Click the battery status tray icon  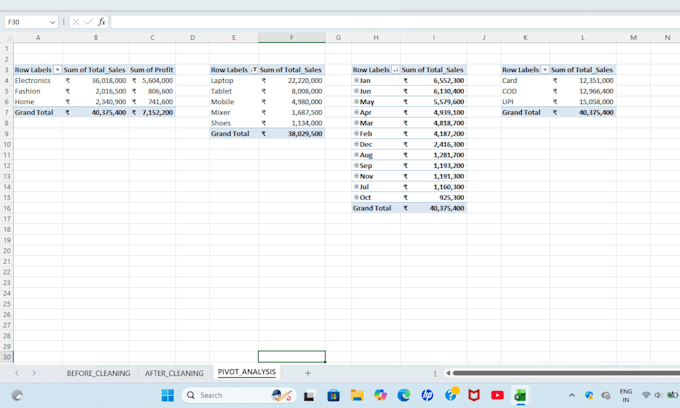coord(672,395)
